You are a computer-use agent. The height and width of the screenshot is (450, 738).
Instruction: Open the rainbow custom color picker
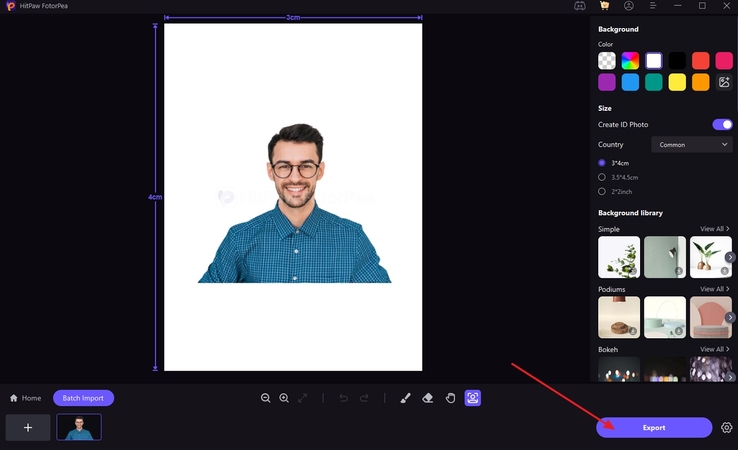click(x=630, y=61)
